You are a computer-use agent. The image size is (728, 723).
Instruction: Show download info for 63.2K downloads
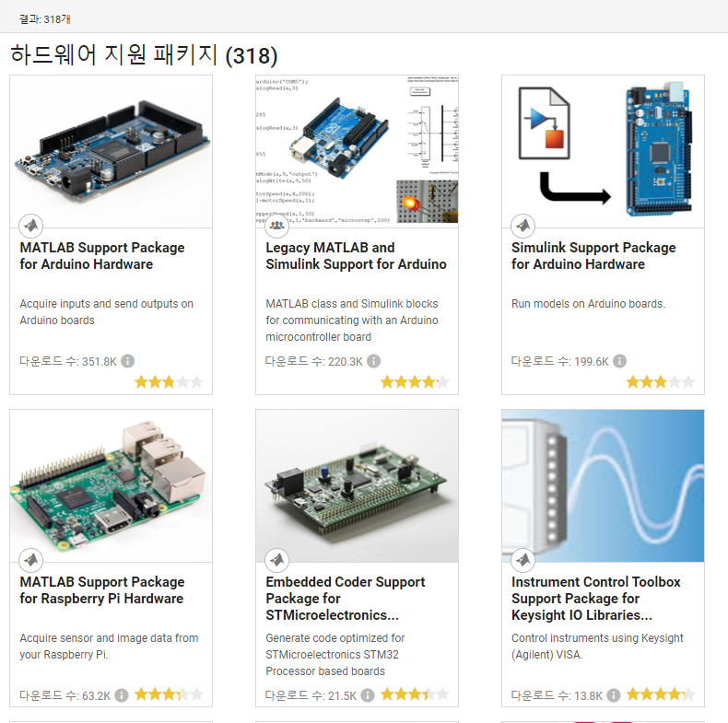pos(122,695)
